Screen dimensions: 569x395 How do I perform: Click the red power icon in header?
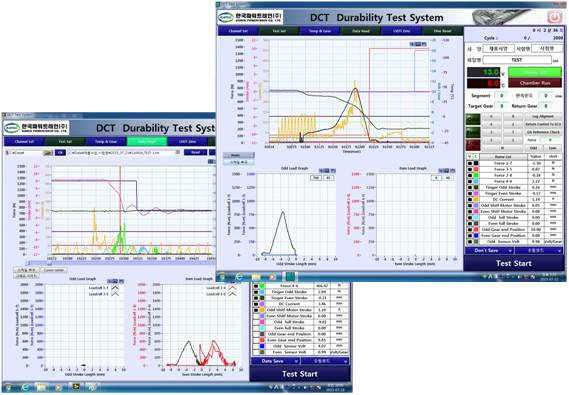(554, 17)
